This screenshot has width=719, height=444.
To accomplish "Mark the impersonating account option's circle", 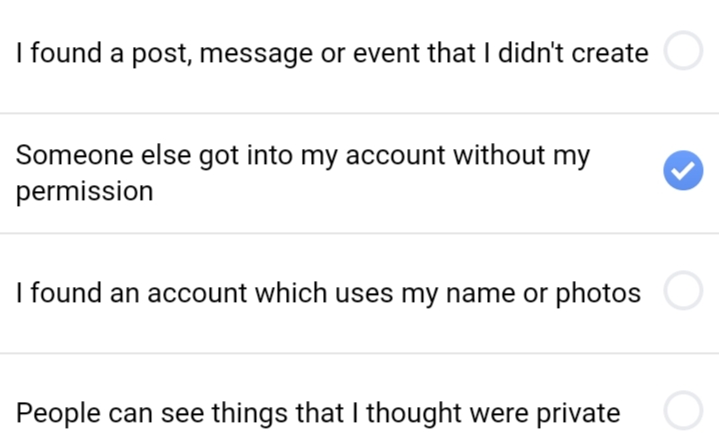I will [683, 290].
